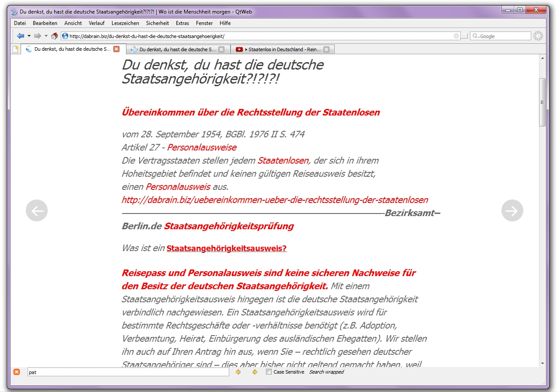Open a new tab with the page icon
This screenshot has height=392, width=557.
click(16, 49)
